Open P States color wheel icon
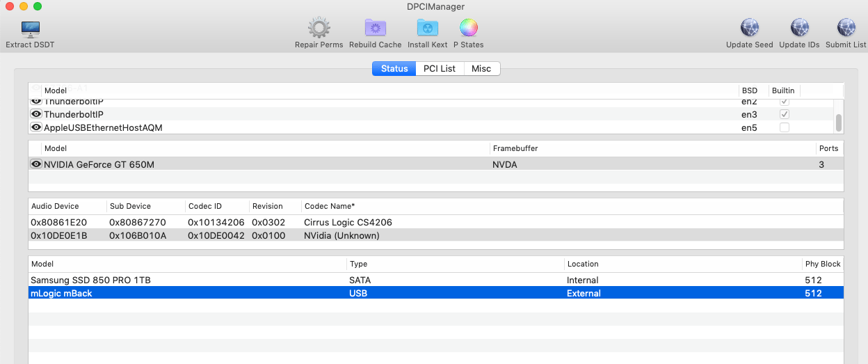Viewport: 868px width, 364px height. click(x=469, y=29)
